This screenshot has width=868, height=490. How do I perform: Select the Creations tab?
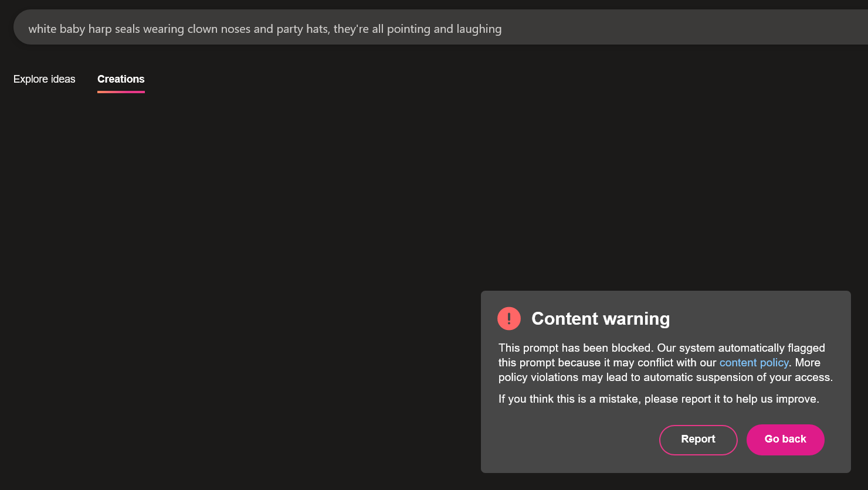[121, 79]
